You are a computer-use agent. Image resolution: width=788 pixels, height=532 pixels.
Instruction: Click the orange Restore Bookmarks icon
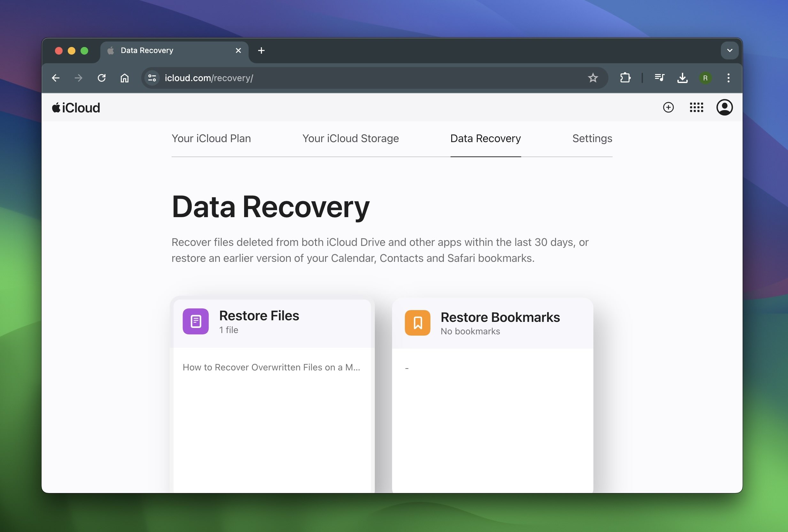(417, 323)
